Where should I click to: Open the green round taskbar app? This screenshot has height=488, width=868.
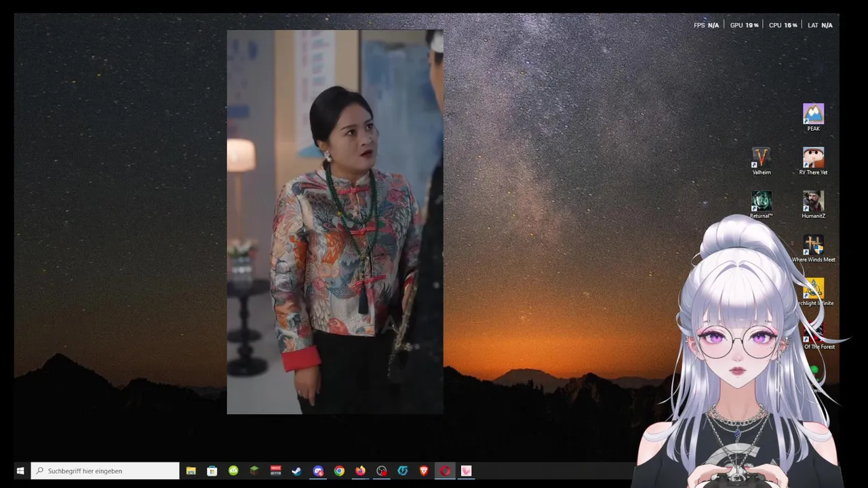pos(233,470)
